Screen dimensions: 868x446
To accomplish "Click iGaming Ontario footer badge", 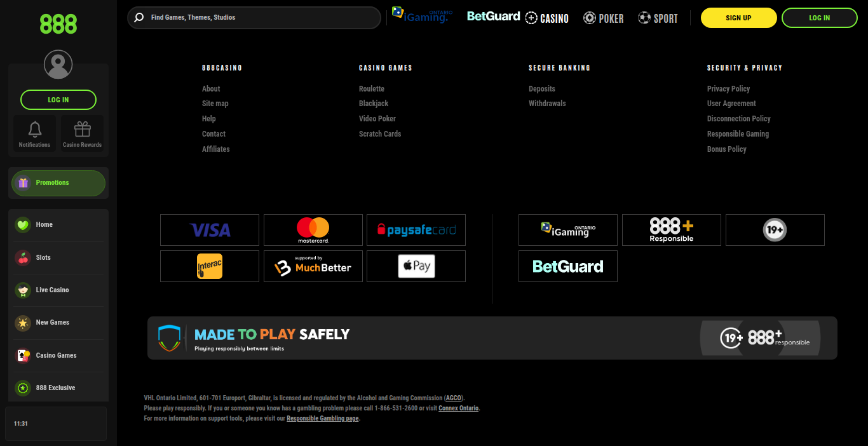I will pos(568,230).
